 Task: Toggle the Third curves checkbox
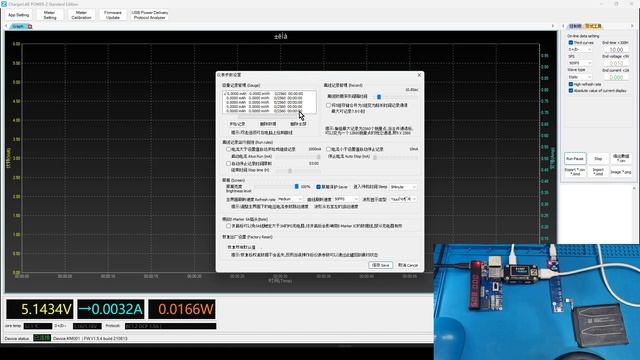[x=571, y=42]
